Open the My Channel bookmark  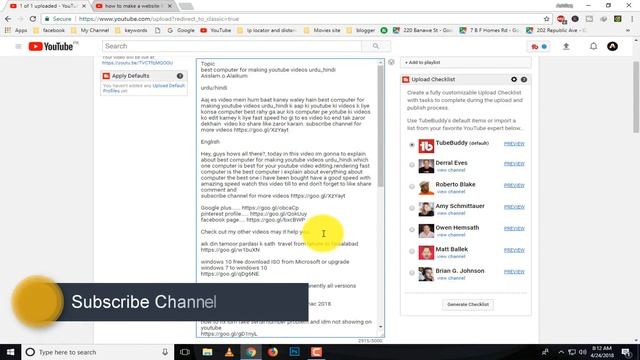click(x=90, y=30)
